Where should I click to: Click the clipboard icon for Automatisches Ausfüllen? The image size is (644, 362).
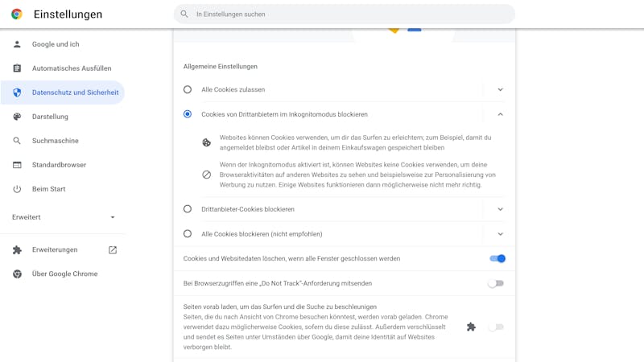point(17,68)
